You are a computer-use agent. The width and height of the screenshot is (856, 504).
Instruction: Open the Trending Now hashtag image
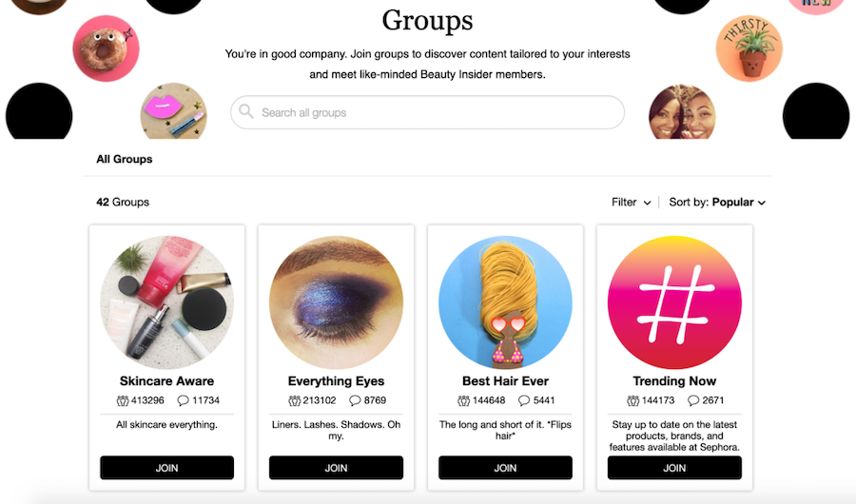point(674,302)
